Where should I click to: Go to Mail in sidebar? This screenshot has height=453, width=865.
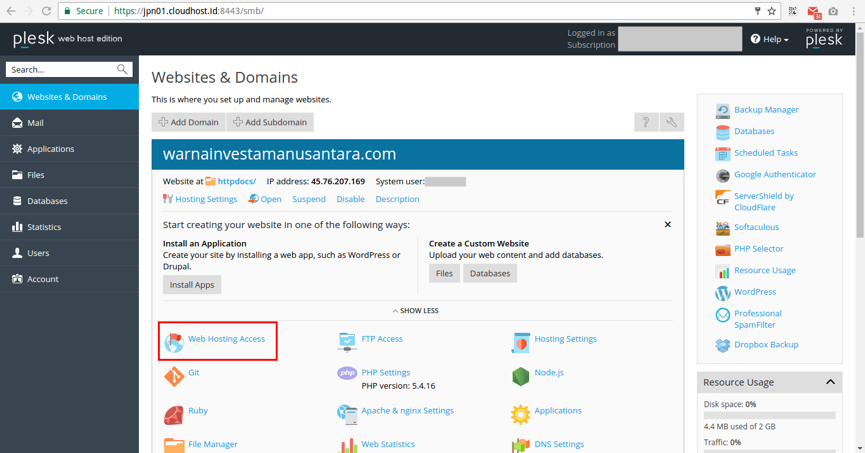(x=70, y=122)
